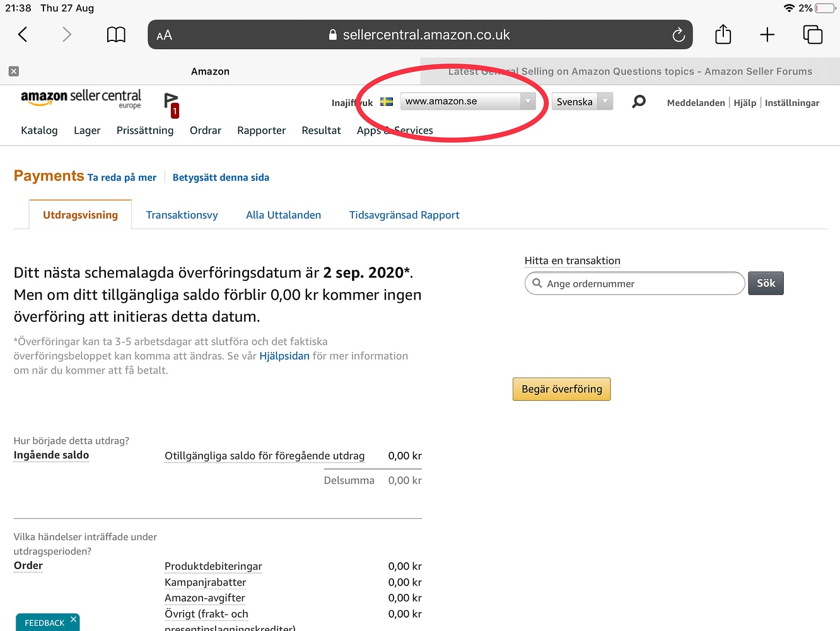Switch to the Transaktionsvy tab
Image resolution: width=840 pixels, height=631 pixels.
(x=182, y=215)
